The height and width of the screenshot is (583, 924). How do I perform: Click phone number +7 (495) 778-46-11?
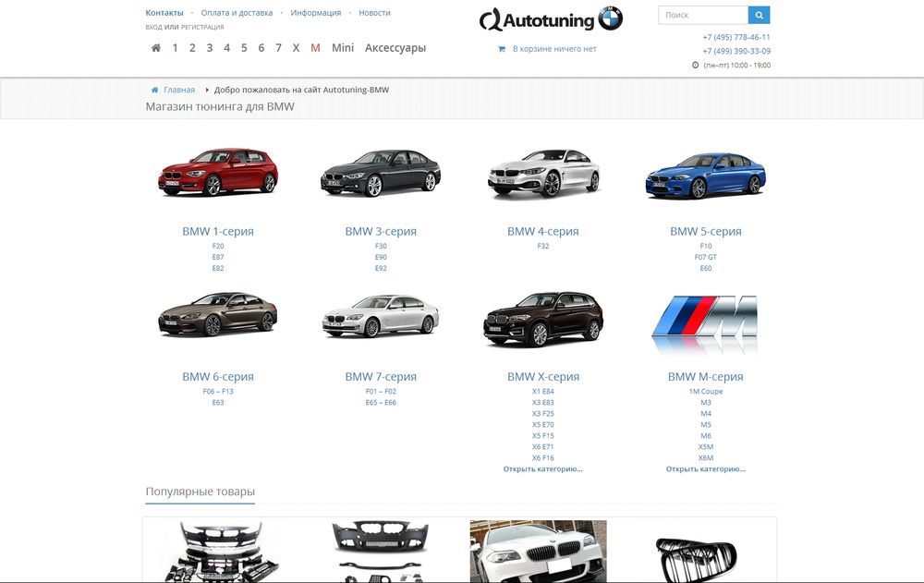[x=736, y=37]
